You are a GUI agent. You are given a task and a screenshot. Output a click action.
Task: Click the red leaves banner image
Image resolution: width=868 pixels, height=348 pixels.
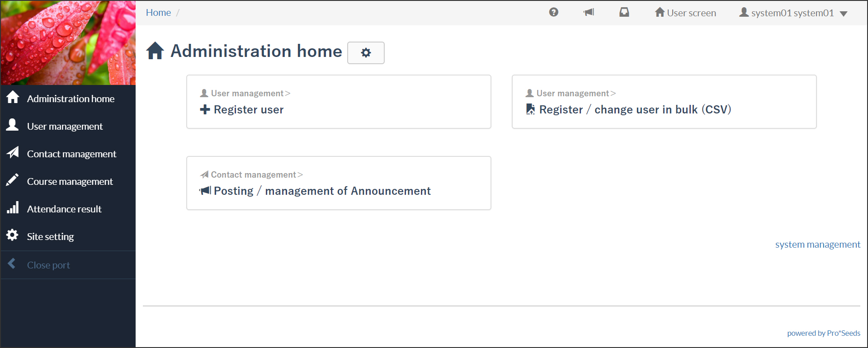tap(68, 42)
